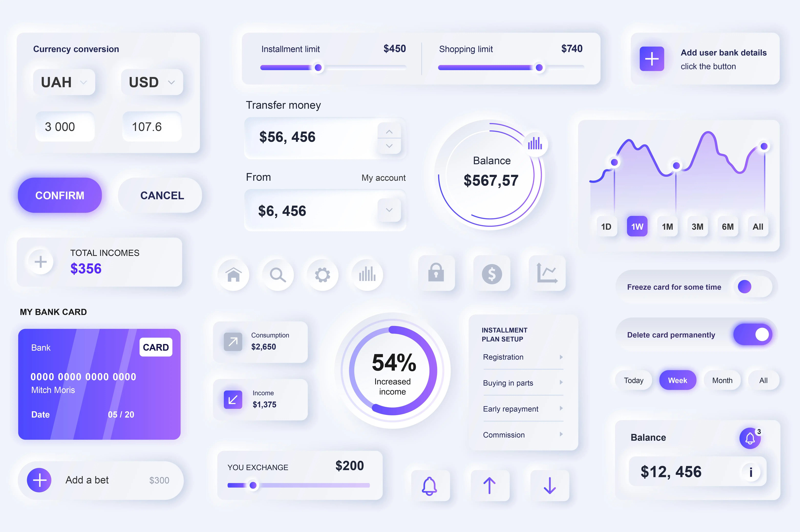Select the Week filter tab
The width and height of the screenshot is (800, 532).
coord(677,380)
